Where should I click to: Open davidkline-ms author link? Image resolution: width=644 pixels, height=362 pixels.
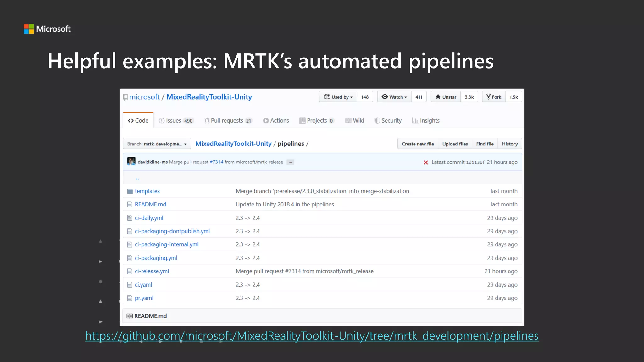coord(153,162)
